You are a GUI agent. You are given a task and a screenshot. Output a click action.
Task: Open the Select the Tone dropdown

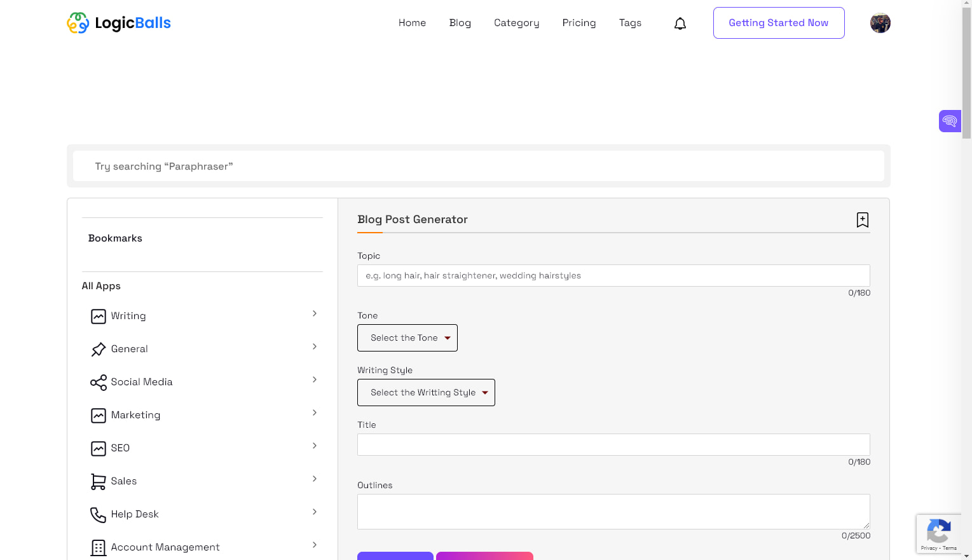point(407,338)
